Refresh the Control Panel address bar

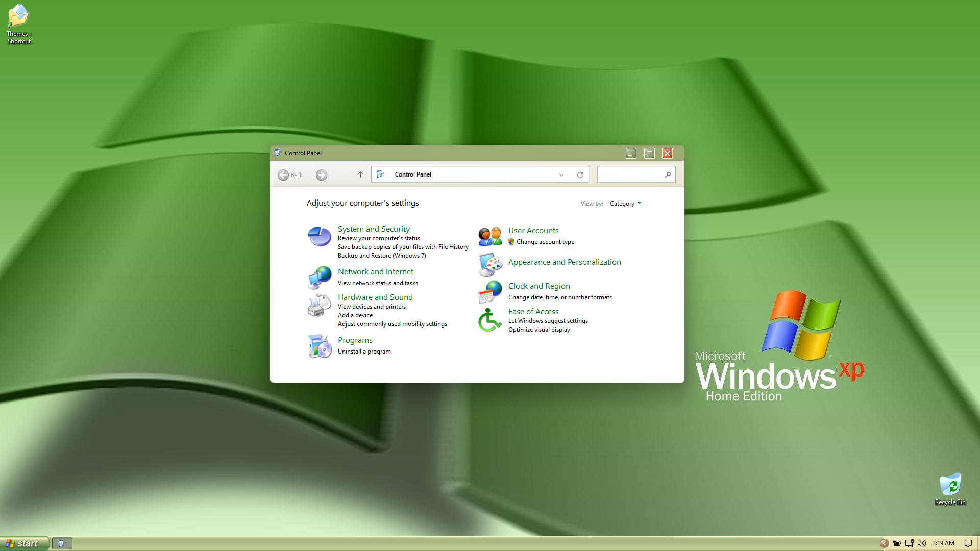coord(580,175)
